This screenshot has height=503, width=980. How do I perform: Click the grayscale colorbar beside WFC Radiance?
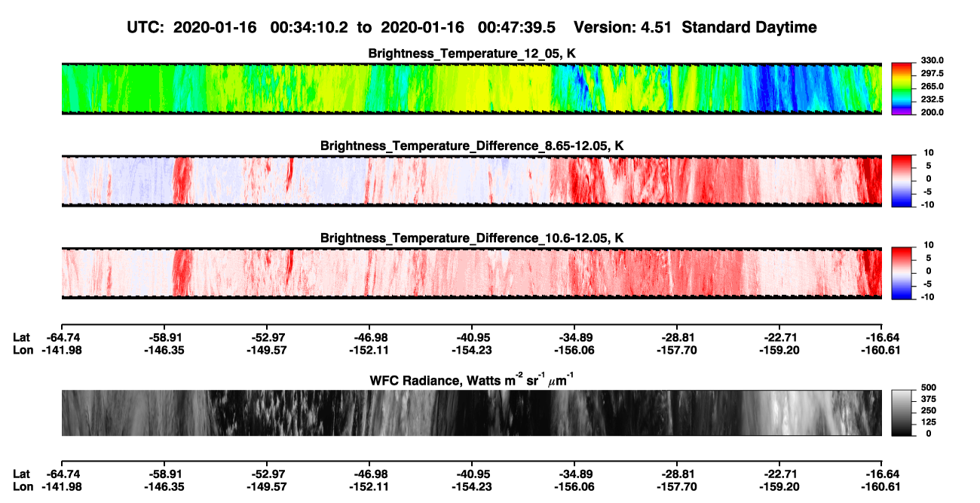click(x=901, y=413)
